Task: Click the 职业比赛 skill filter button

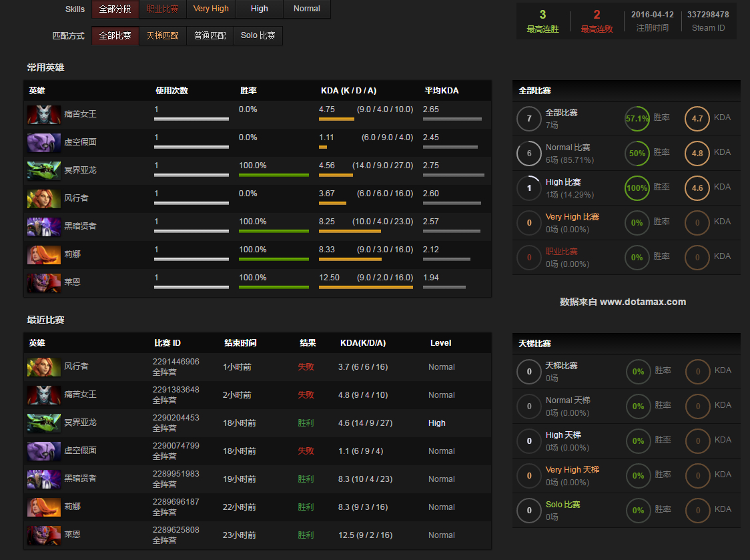Action: tap(163, 9)
